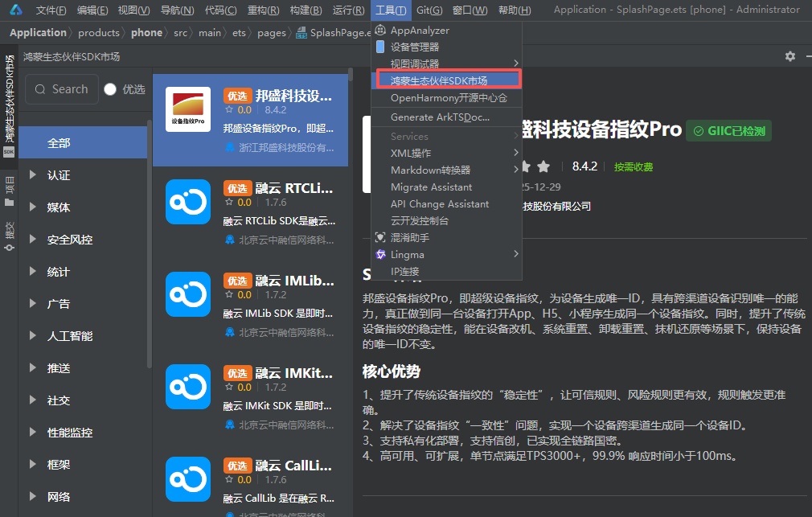Click the 融云 IMKit SDK logo icon
The width and height of the screenshot is (812, 517).
tap(188, 387)
